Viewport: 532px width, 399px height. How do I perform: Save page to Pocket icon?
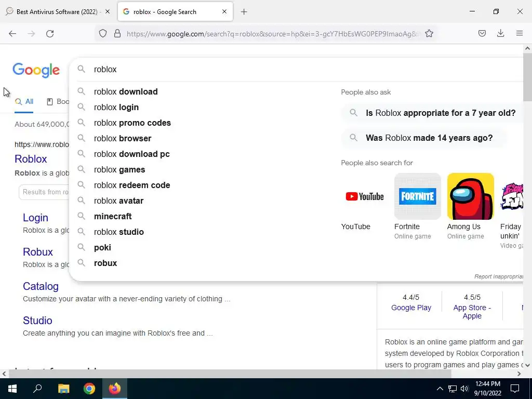click(x=482, y=33)
